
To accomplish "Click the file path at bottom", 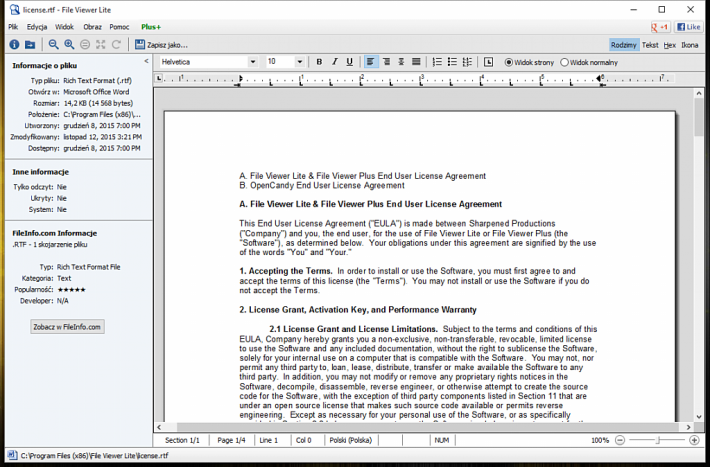I will 94,455.
